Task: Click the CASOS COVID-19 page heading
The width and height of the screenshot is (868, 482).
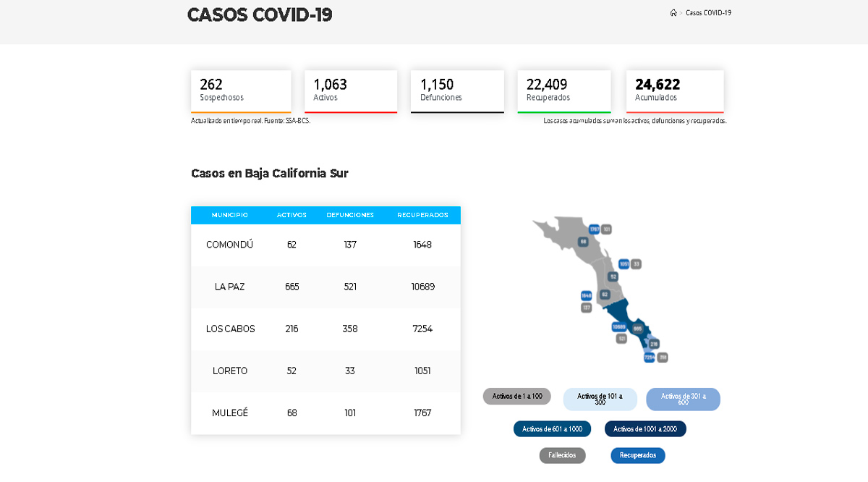Action: (x=260, y=14)
